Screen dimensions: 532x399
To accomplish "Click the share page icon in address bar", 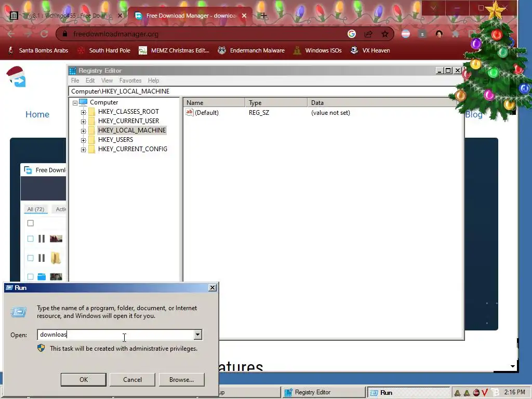I will point(368,34).
